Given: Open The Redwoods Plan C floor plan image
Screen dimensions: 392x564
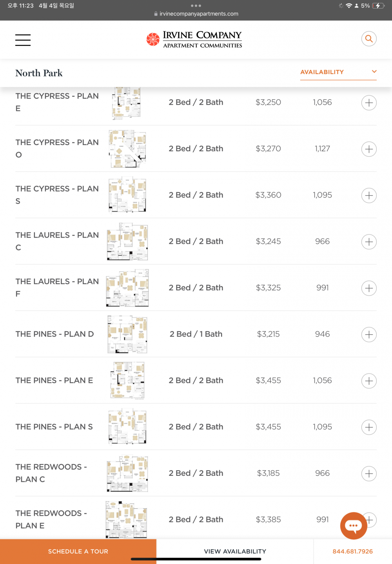Looking at the screenshot, I should click(x=127, y=473).
